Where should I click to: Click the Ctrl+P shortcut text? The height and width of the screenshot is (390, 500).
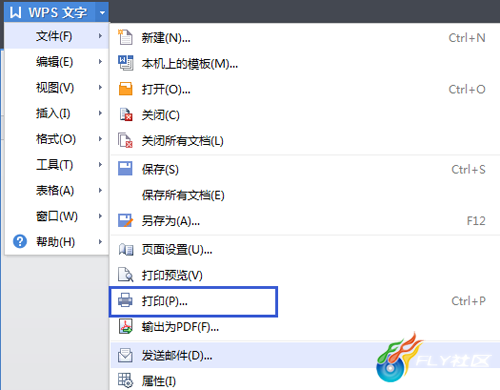pyautogui.click(x=468, y=301)
